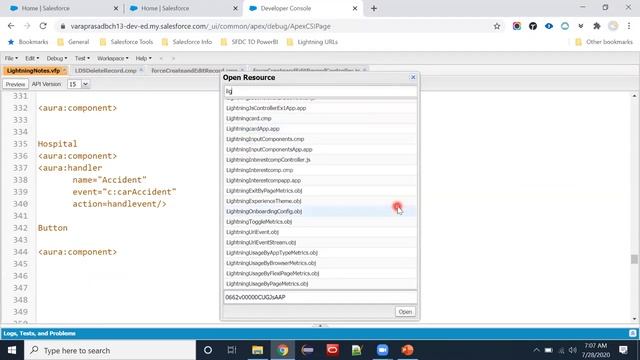The image size is (640, 360).
Task: Close the Open Resource dialog
Action: [413, 77]
